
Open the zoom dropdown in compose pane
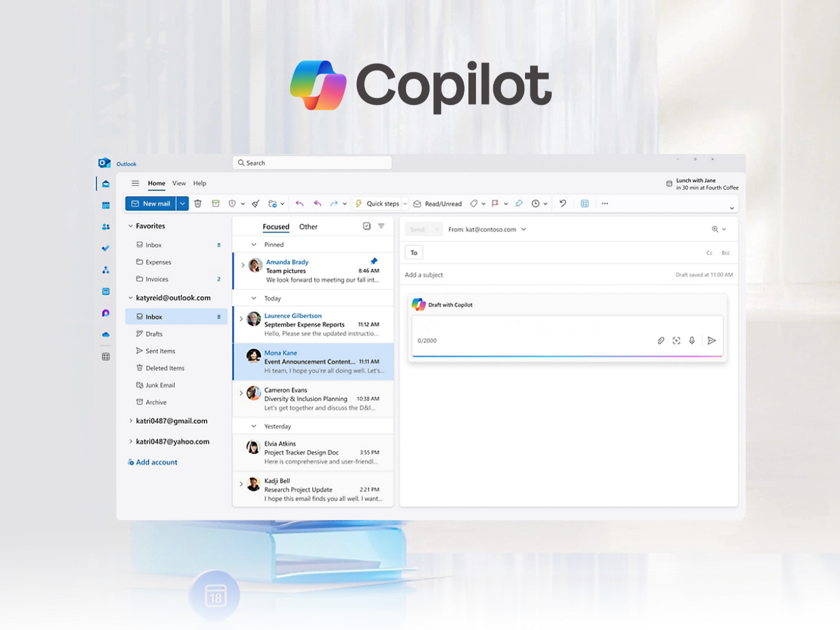(x=724, y=229)
